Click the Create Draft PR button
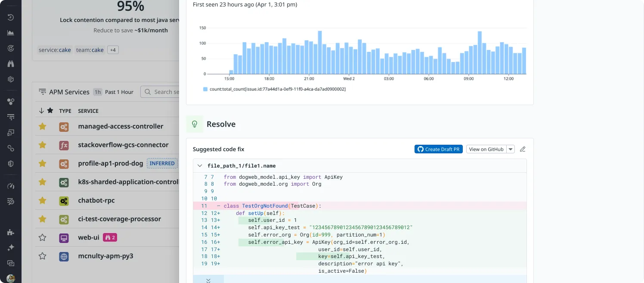644x283 pixels. (x=438, y=149)
